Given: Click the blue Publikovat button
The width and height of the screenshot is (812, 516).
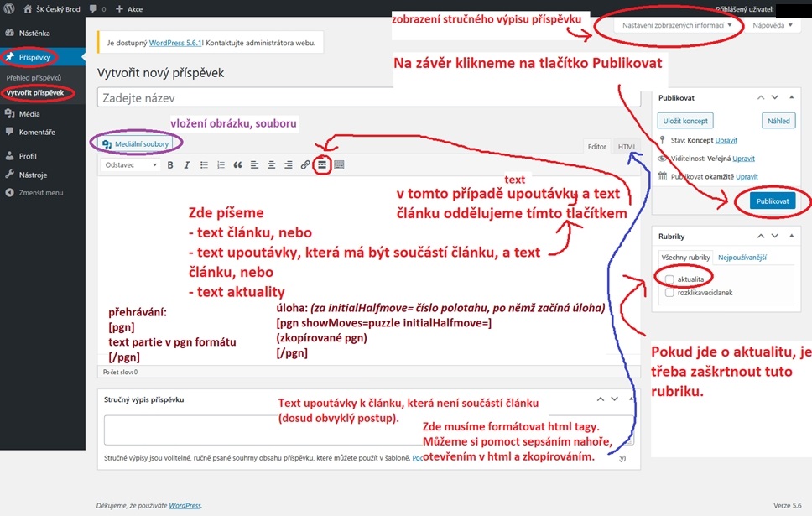Looking at the screenshot, I should (773, 201).
